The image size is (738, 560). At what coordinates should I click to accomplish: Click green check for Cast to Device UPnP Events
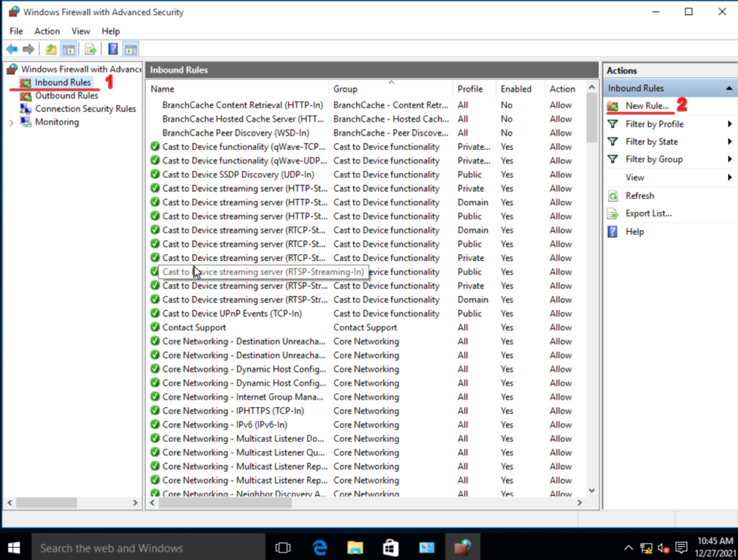click(x=155, y=314)
